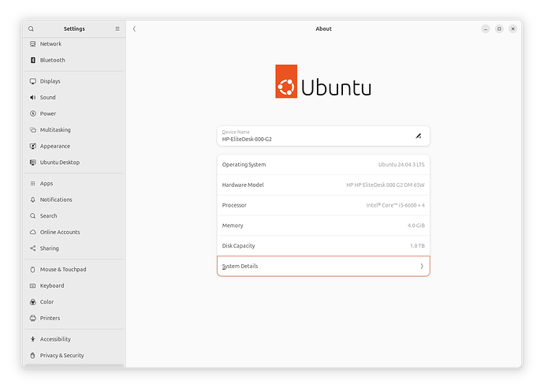
Task: Open Accessibility settings
Action: [74, 339]
